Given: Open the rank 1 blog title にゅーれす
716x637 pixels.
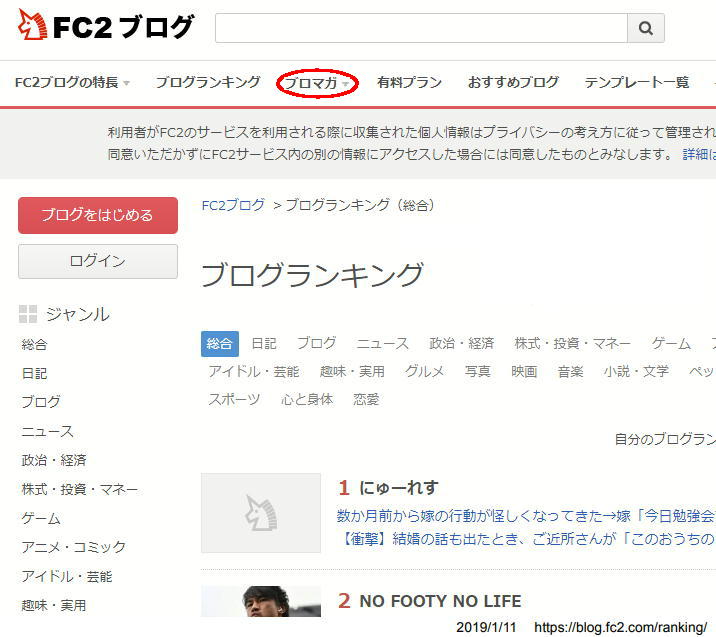Looking at the screenshot, I should tap(399, 488).
